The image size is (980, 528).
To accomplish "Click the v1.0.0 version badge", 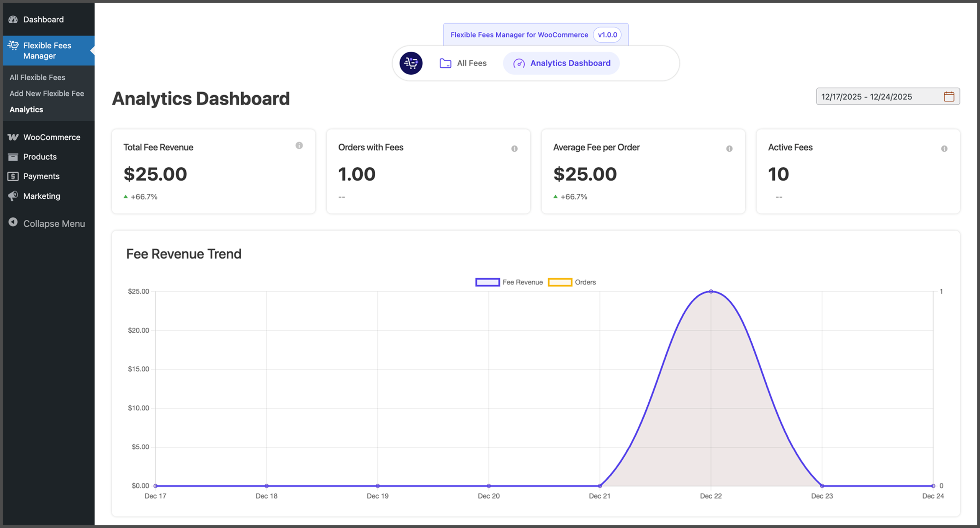I will (x=607, y=35).
